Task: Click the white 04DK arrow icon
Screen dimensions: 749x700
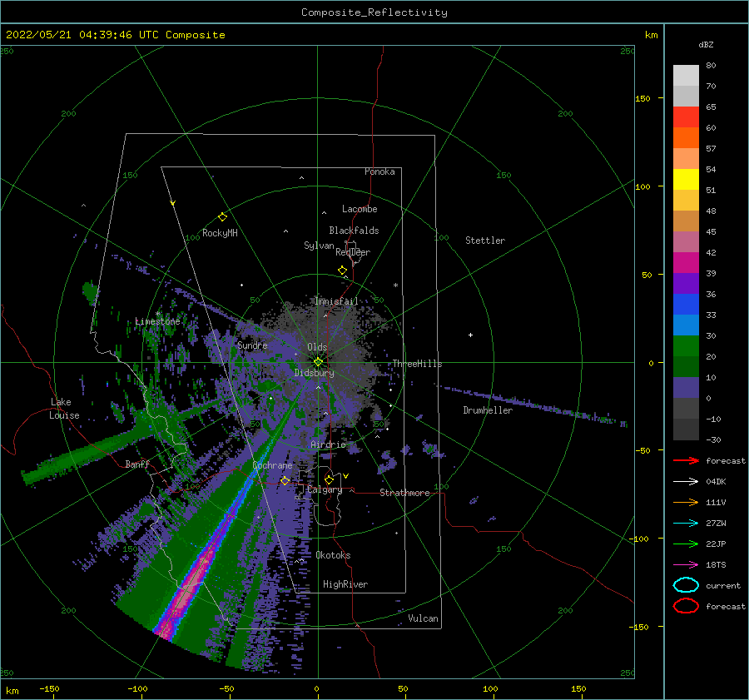Action: 686,482
